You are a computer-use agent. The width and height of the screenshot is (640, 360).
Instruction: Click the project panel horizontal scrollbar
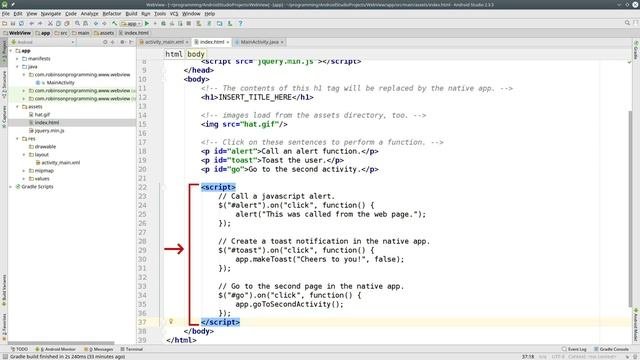(61, 343)
